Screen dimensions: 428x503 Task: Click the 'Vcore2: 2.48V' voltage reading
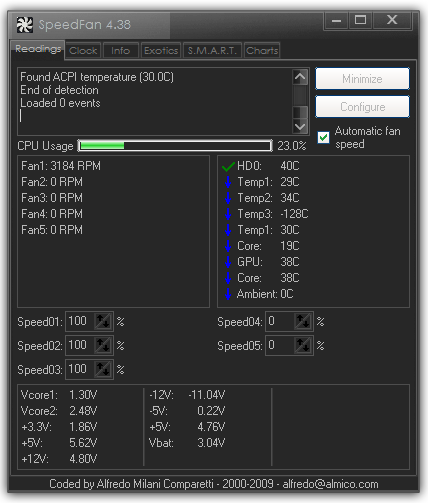(x=59, y=411)
